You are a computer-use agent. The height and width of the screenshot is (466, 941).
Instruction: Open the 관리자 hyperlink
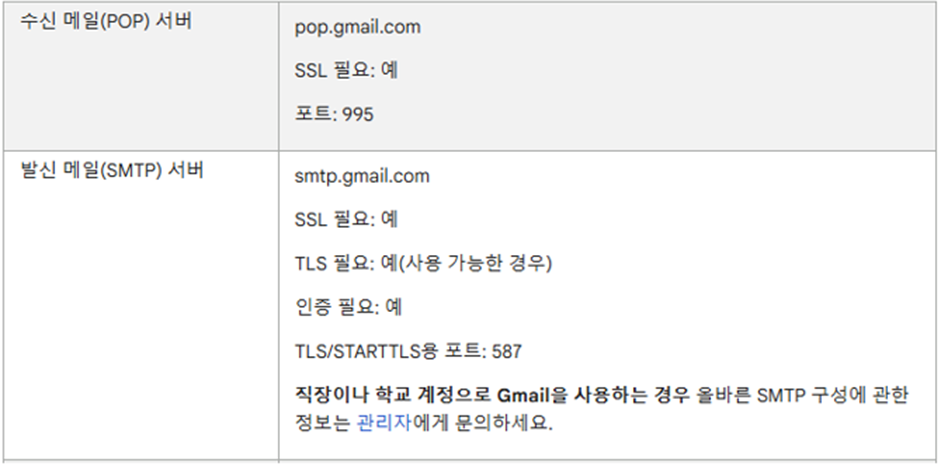coord(383,423)
